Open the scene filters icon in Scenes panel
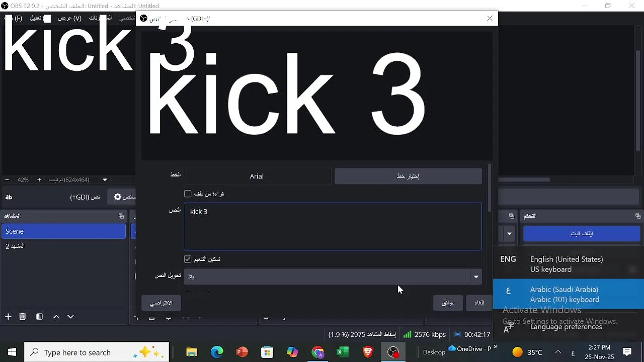This screenshot has width=644, height=362. click(39, 317)
